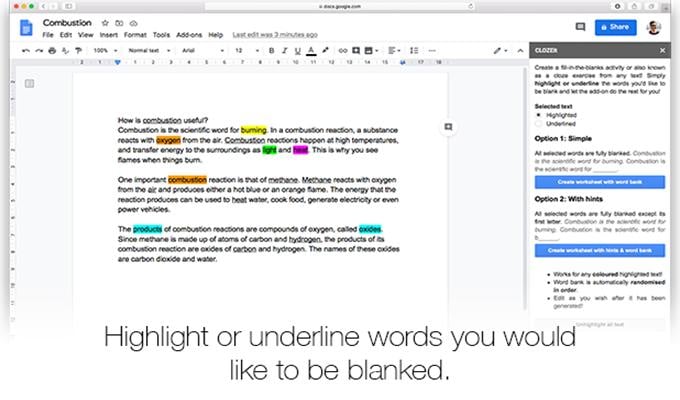The image size is (680, 400).
Task: Open the Arial font dropdown
Action: [203, 51]
